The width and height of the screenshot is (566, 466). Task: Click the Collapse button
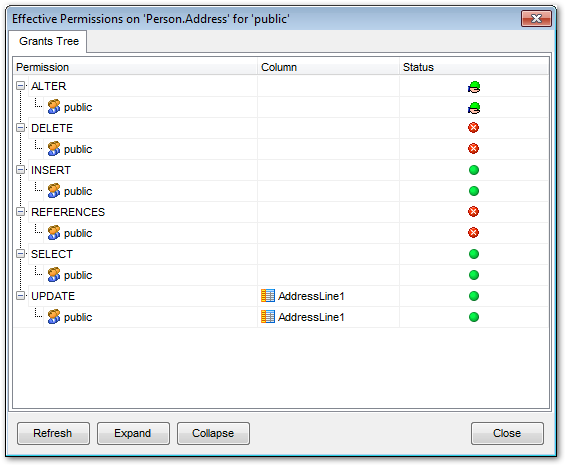(x=213, y=433)
